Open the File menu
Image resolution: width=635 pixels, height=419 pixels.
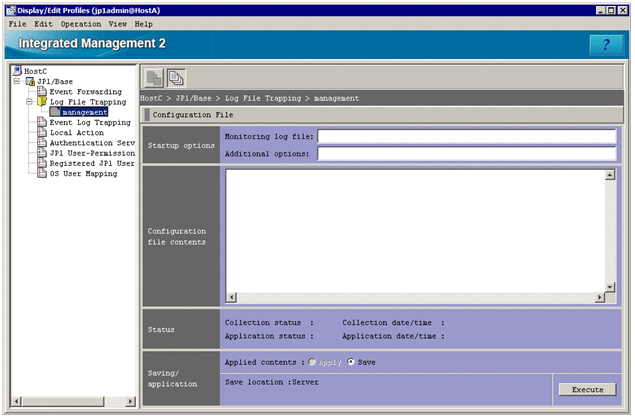(17, 23)
